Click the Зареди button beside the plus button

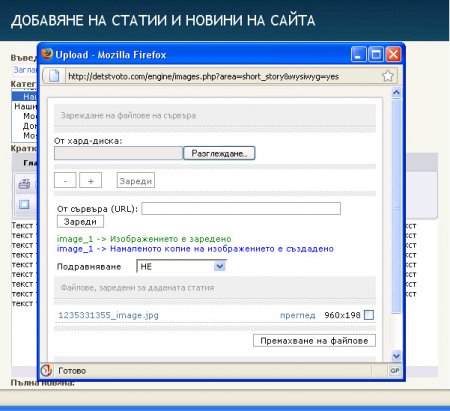tap(136, 181)
